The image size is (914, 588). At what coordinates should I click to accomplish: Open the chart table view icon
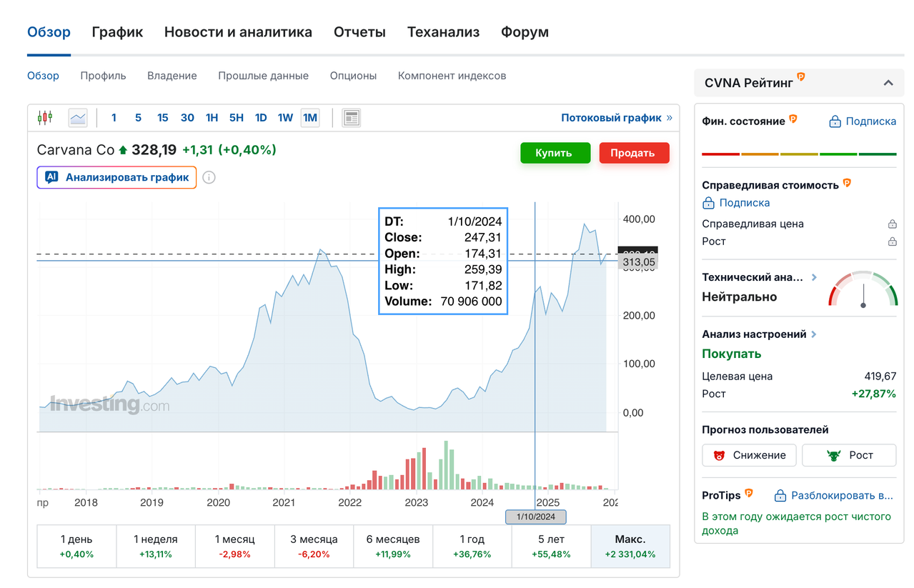coord(351,118)
